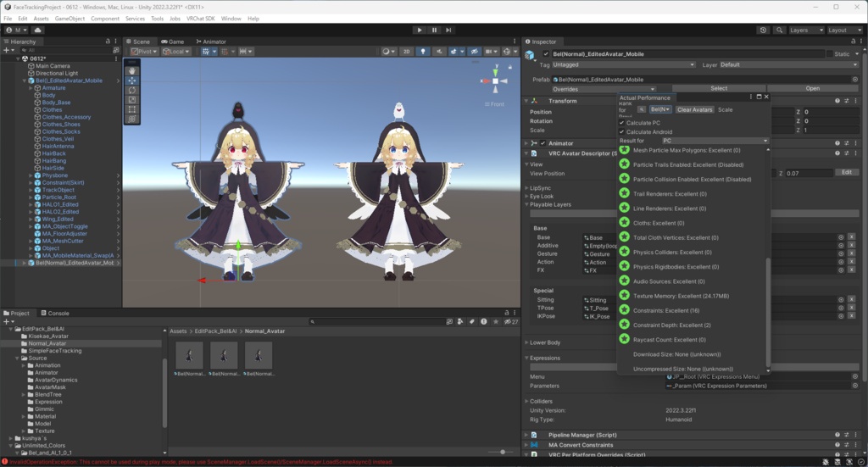Expand the LipSync foldout
Viewport: 868px width, 467px height.
(526, 188)
